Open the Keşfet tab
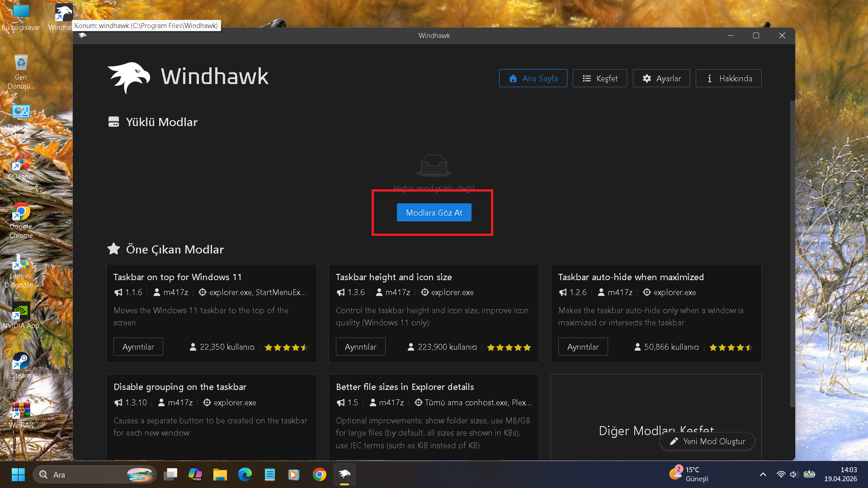This screenshot has height=488, width=868. 599,78
